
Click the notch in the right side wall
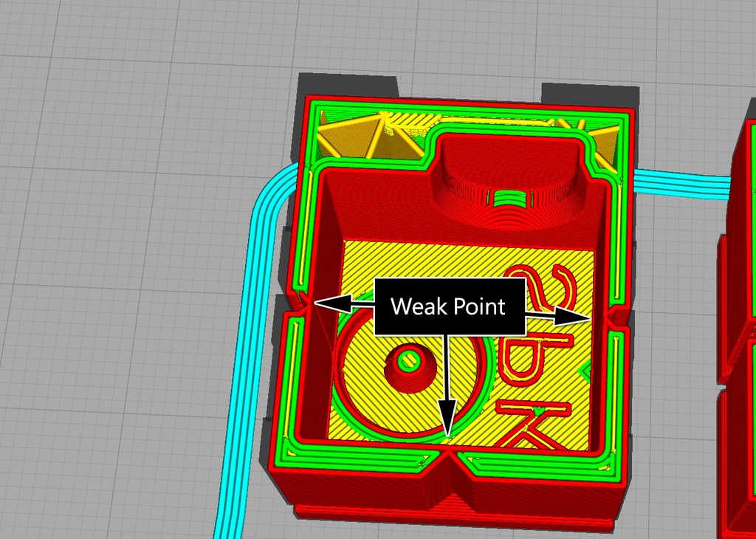(x=617, y=317)
